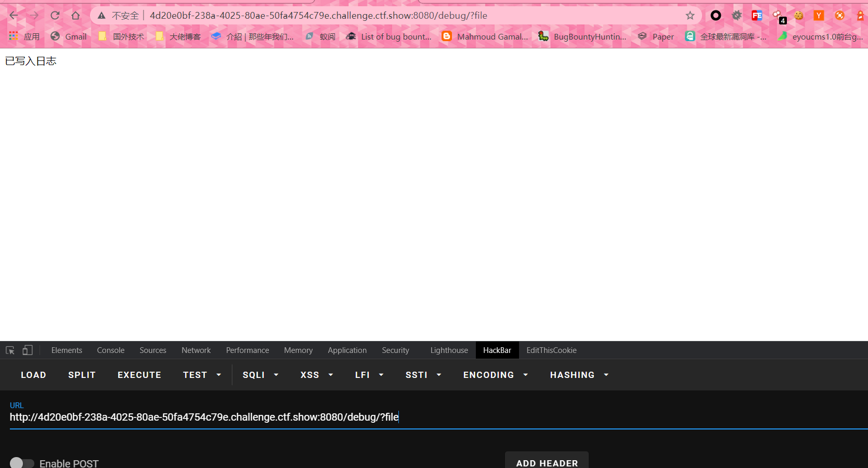This screenshot has width=868, height=468.
Task: Click the HackBar SPLIT button
Action: (x=82, y=375)
